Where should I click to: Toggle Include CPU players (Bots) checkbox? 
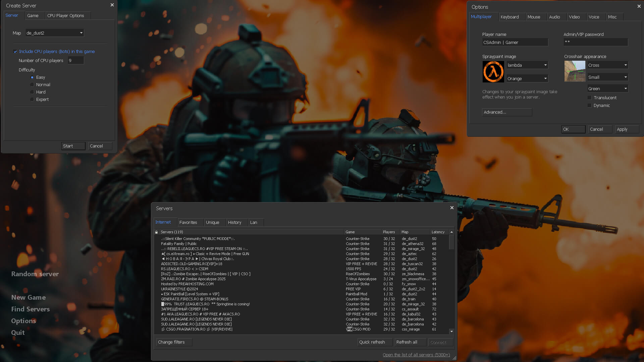tap(15, 52)
